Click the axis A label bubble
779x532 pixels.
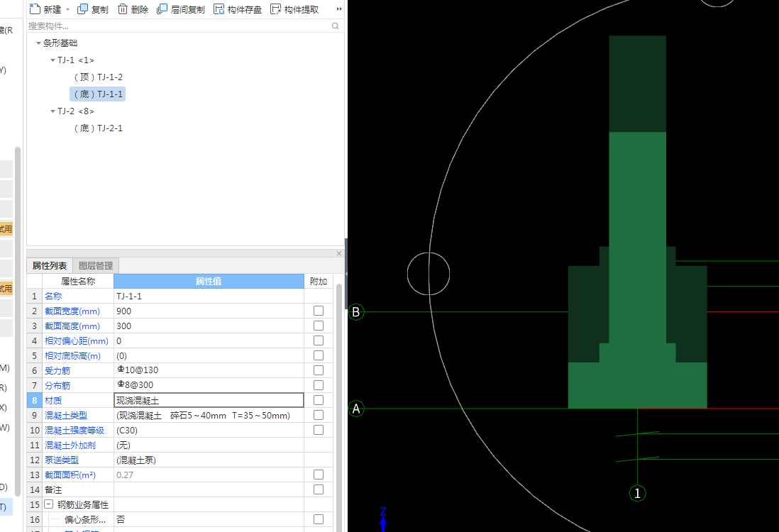click(x=355, y=409)
